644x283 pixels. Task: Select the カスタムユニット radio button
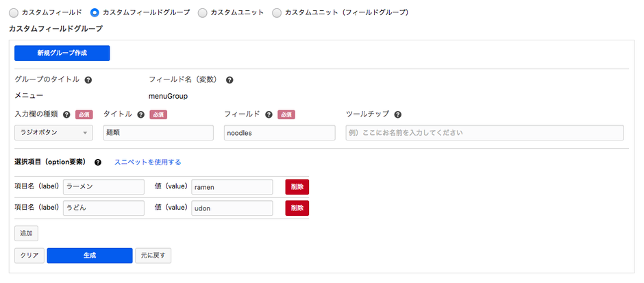click(202, 12)
